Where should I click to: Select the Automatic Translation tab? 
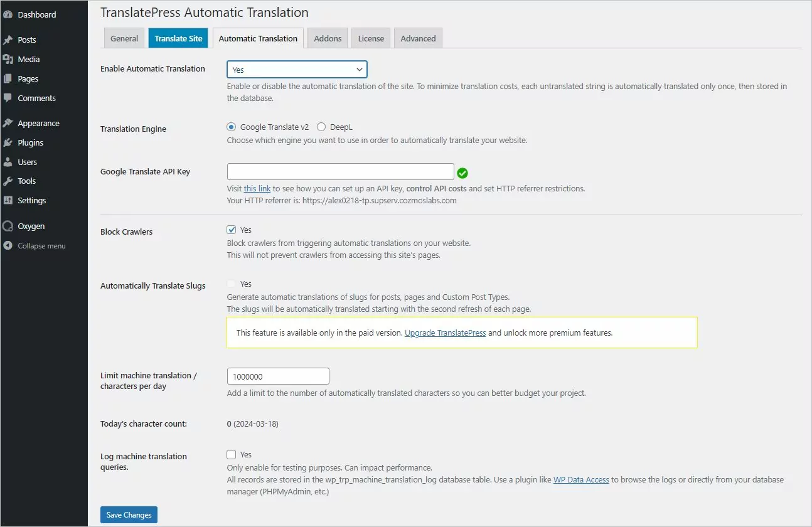[258, 38]
